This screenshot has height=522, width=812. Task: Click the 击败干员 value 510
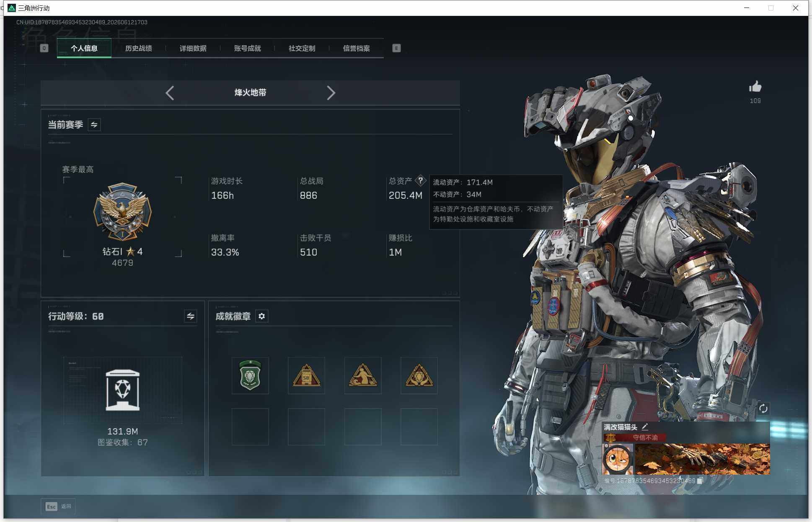point(308,252)
